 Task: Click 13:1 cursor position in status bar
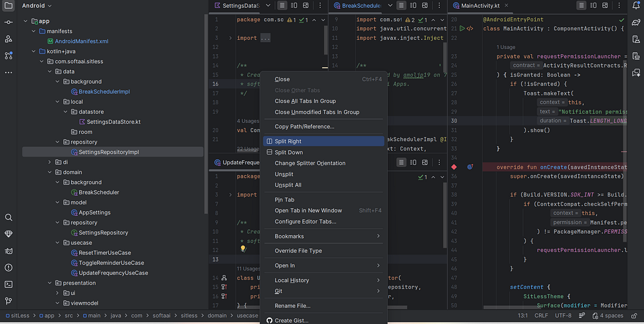[x=522, y=316]
